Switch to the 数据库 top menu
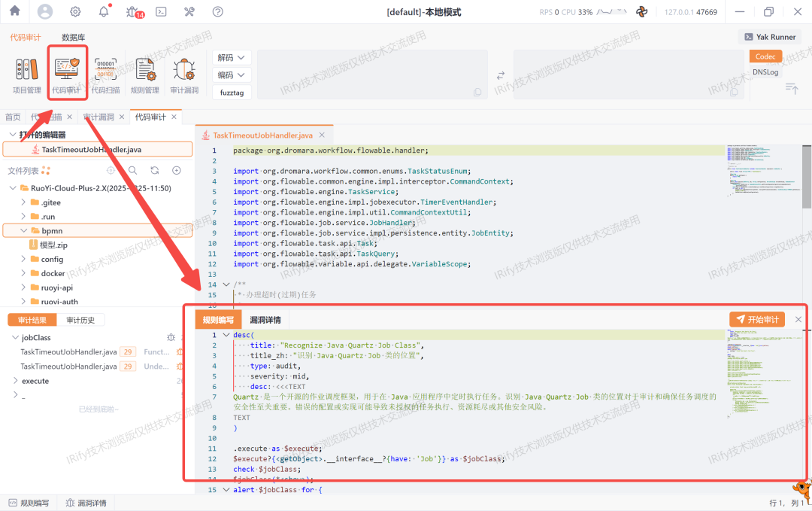The width and height of the screenshot is (812, 511). (74, 38)
